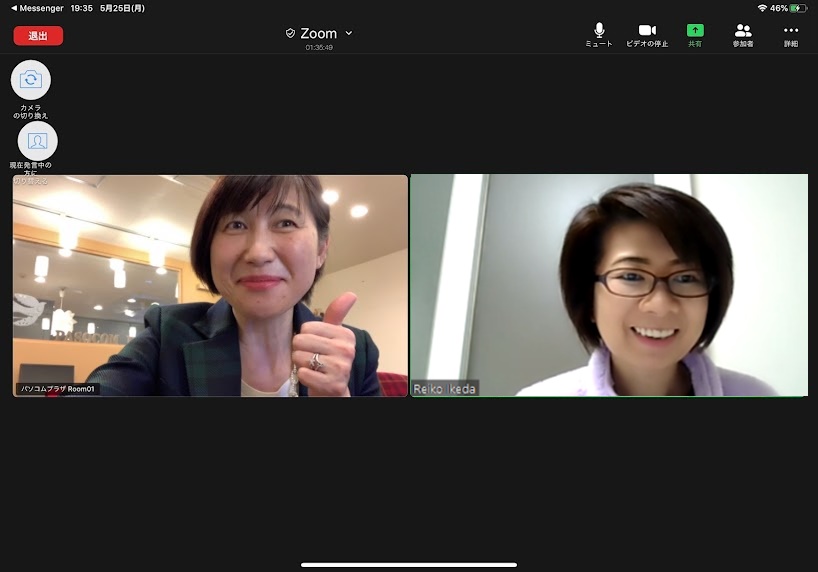Leave the meeting with the red 退出 button
This screenshot has height=572, width=818.
[38, 35]
